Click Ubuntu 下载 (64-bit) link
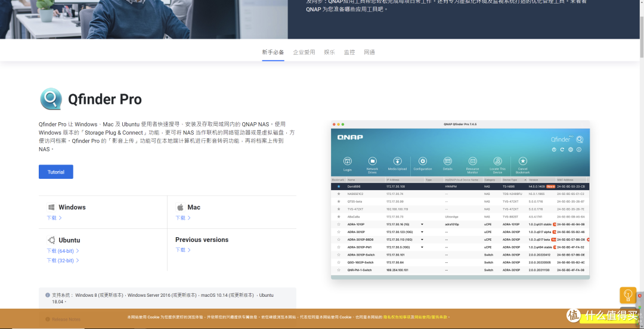Screen dimensions: 644x329 coord(63,250)
